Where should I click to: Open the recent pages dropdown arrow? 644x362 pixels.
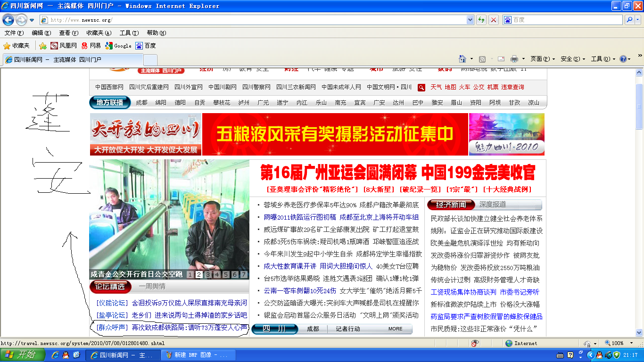[32, 20]
